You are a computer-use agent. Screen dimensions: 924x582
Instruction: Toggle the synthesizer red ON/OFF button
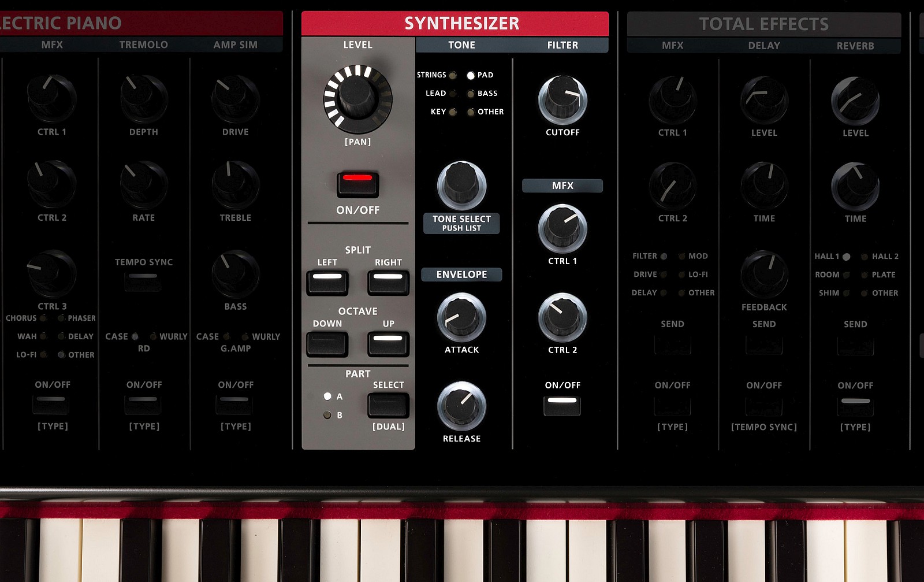click(358, 184)
